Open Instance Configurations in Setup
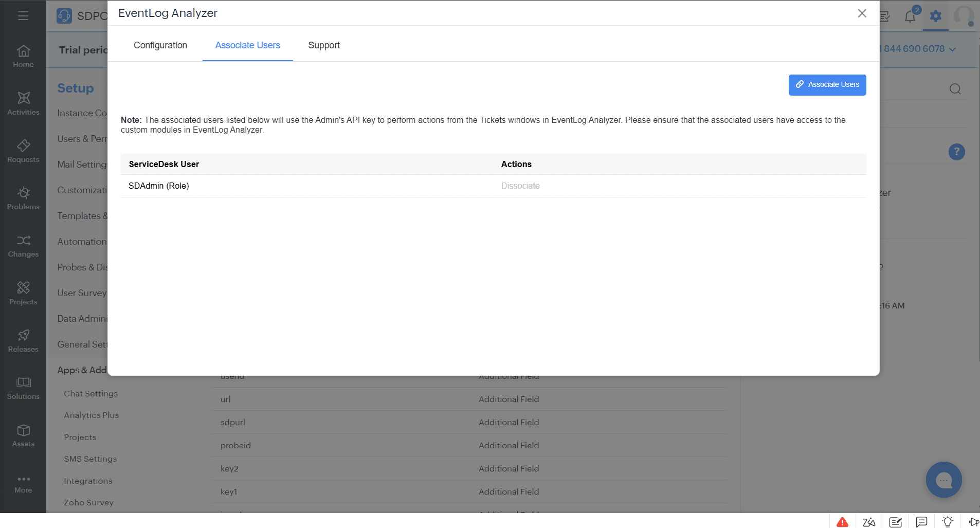The image size is (980, 528). [82, 113]
